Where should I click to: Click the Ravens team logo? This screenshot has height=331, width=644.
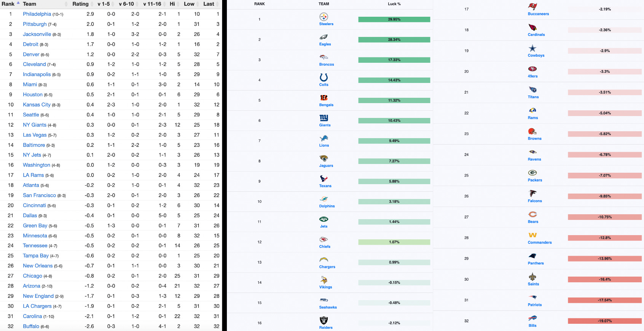coord(532,152)
